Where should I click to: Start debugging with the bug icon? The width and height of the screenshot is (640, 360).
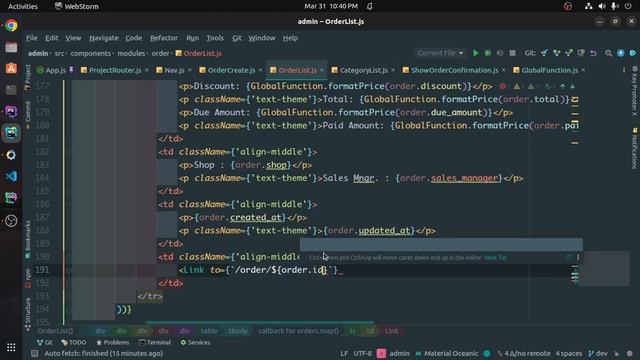(x=488, y=53)
